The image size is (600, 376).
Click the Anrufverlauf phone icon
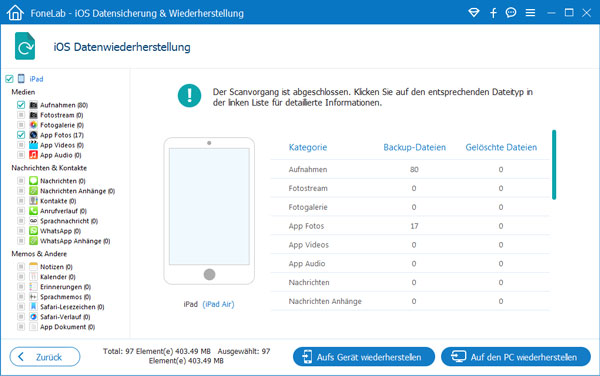pos(34,211)
